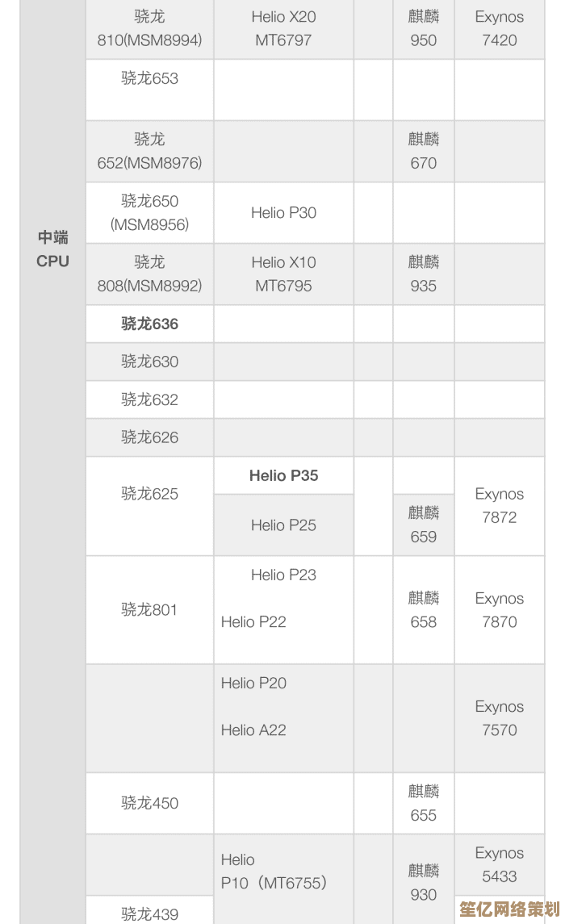Select the 骁龙808(MSM8992) cell
Screen dimensions: 565x924
[149, 274]
